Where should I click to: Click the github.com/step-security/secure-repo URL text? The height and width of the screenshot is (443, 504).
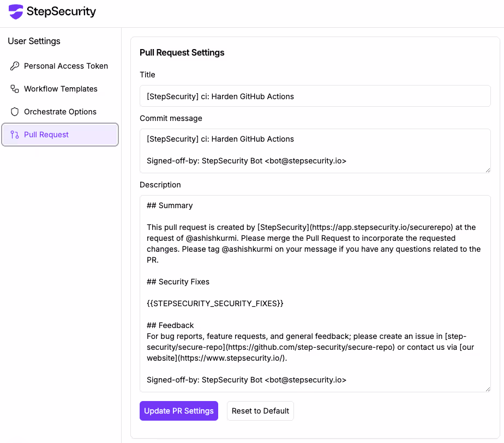(x=310, y=347)
